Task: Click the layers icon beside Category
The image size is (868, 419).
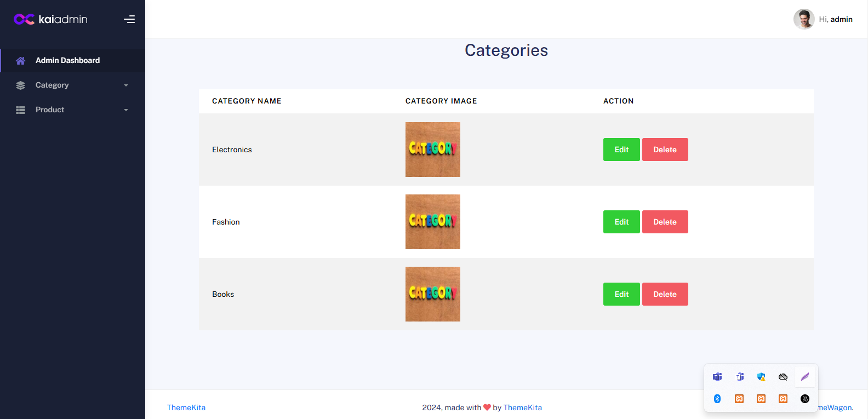Action: (20, 85)
